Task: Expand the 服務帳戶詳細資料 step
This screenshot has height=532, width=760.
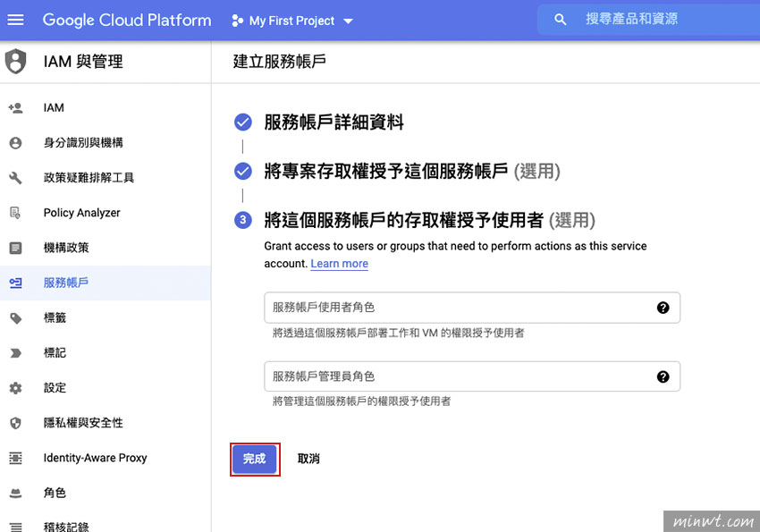Action: (x=334, y=122)
